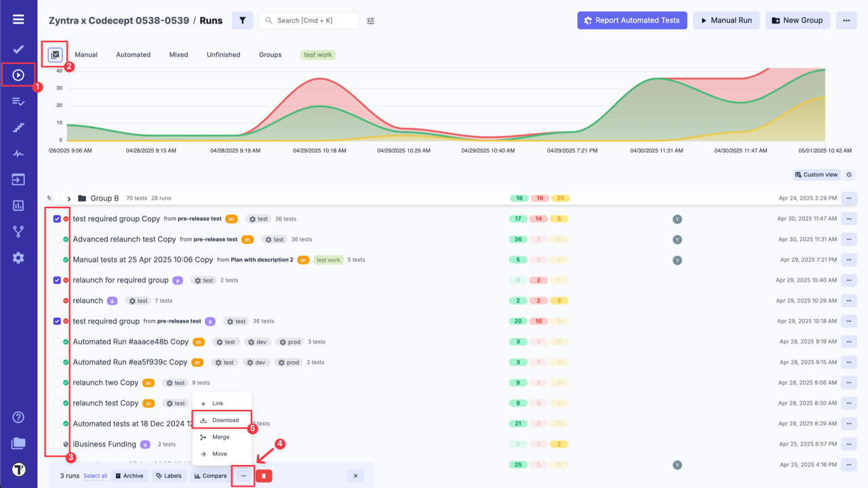Image resolution: width=868 pixels, height=488 pixels.
Task: Click the Report Automated Tests button
Action: tap(632, 20)
